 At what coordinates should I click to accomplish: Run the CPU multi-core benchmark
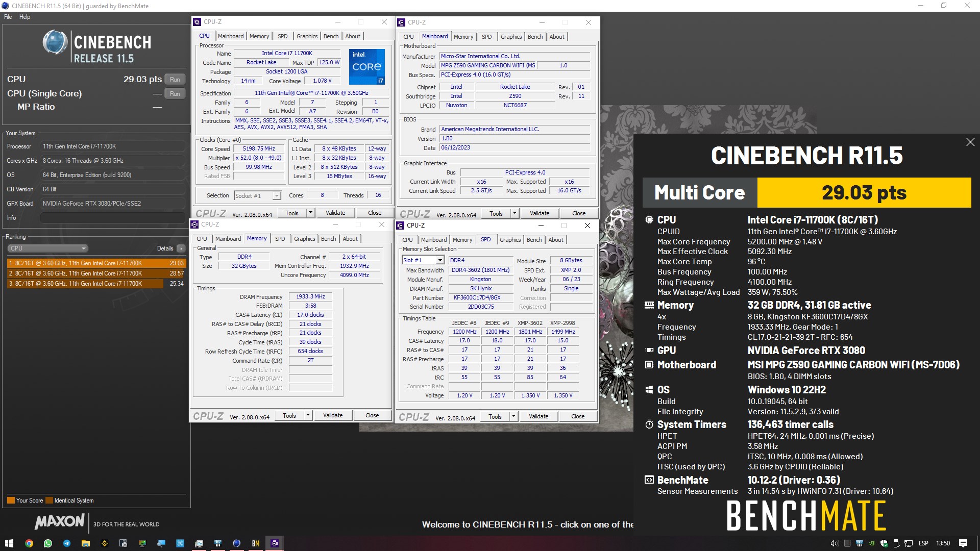(175, 80)
